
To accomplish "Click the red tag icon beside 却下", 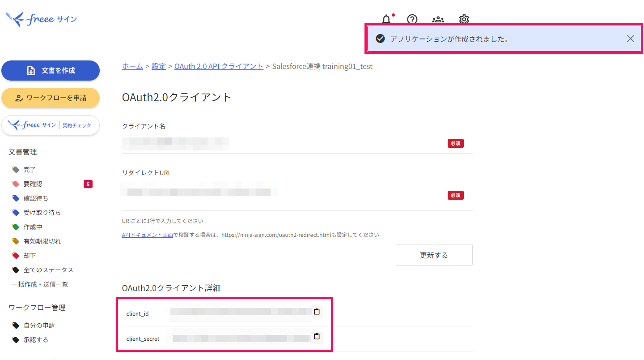I will click(16, 256).
